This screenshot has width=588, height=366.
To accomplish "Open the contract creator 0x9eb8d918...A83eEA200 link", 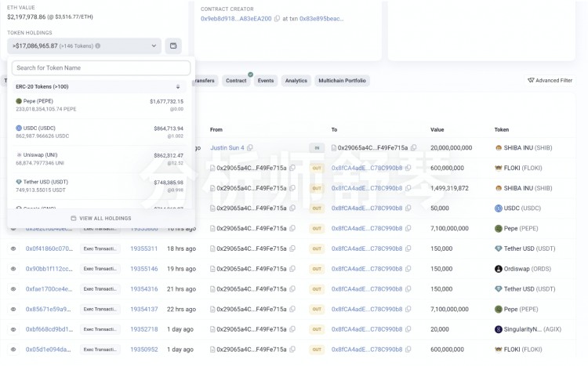I will [236, 18].
